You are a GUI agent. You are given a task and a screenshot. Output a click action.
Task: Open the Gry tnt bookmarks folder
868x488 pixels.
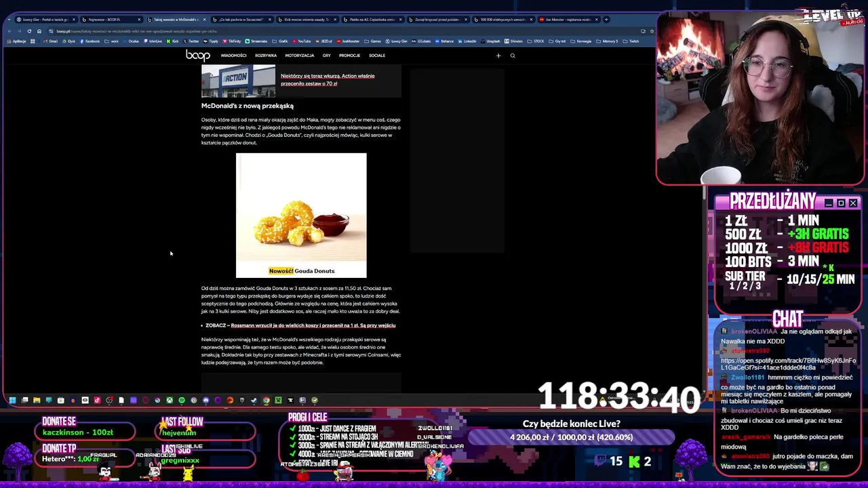(557, 41)
